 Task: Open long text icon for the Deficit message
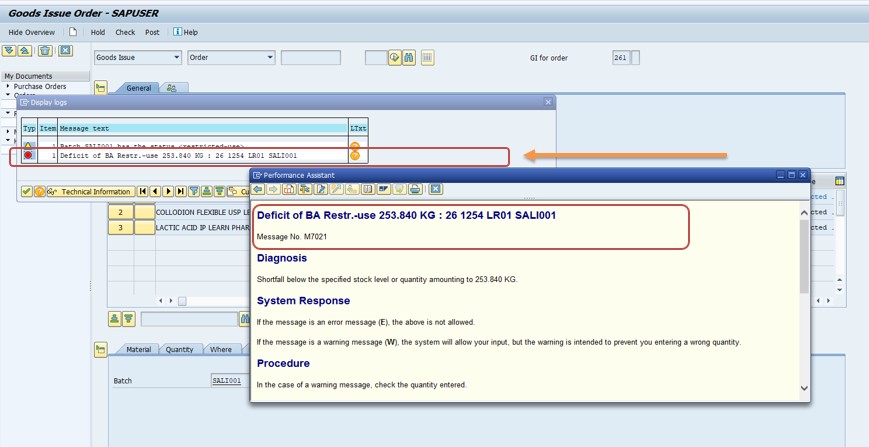point(355,156)
